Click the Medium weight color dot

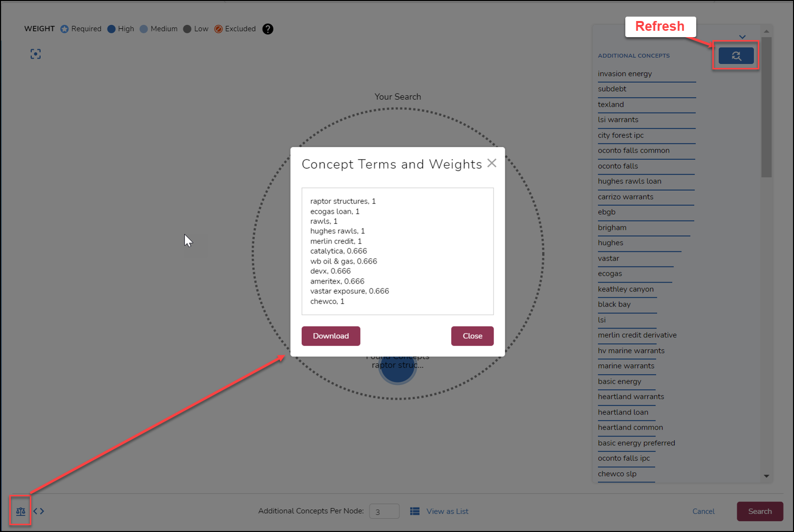pyautogui.click(x=144, y=29)
